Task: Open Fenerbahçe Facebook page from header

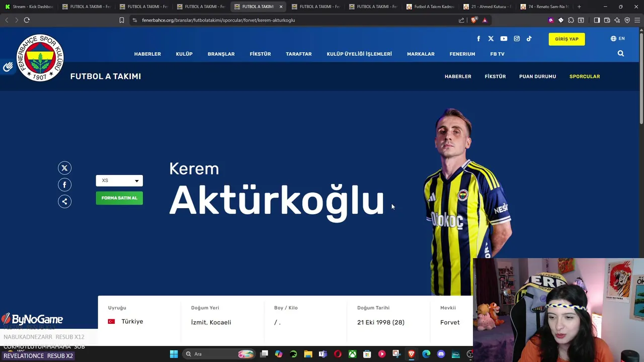Action: click(x=478, y=39)
